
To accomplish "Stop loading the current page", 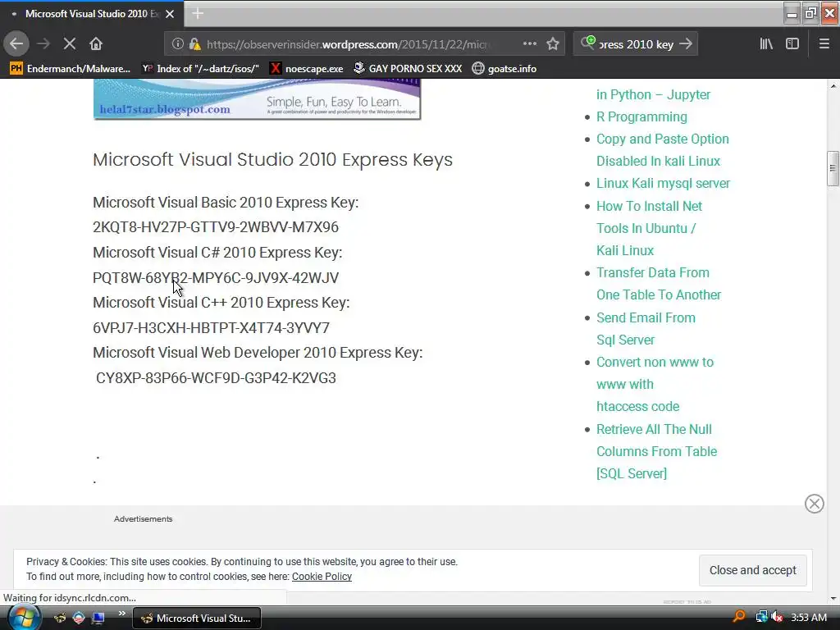I will click(x=70, y=44).
